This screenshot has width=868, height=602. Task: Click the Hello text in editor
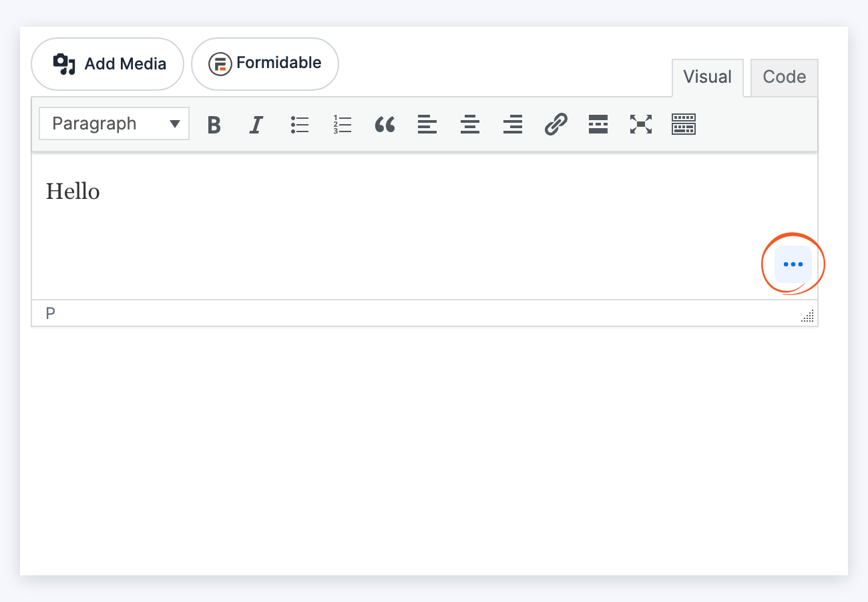point(73,192)
